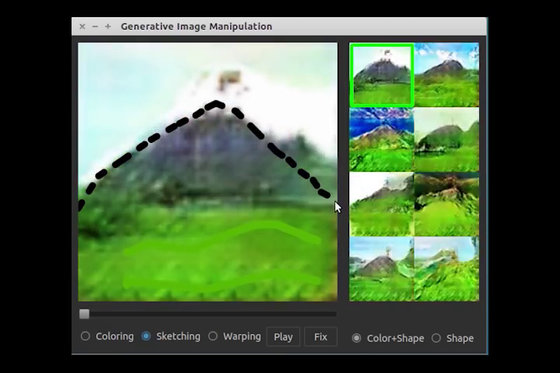560x373 pixels.
Task: Select the Coloring radio button
Action: tap(85, 336)
